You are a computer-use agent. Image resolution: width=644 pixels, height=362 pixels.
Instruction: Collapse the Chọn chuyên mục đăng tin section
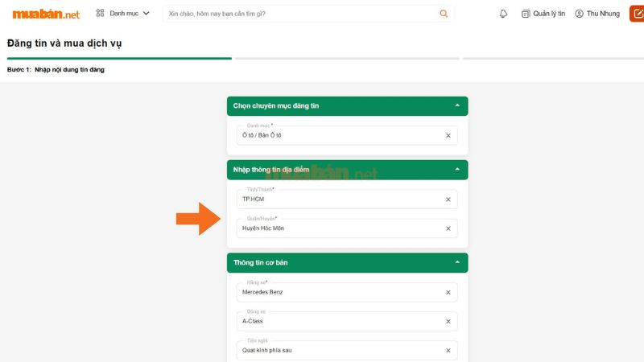457,105
